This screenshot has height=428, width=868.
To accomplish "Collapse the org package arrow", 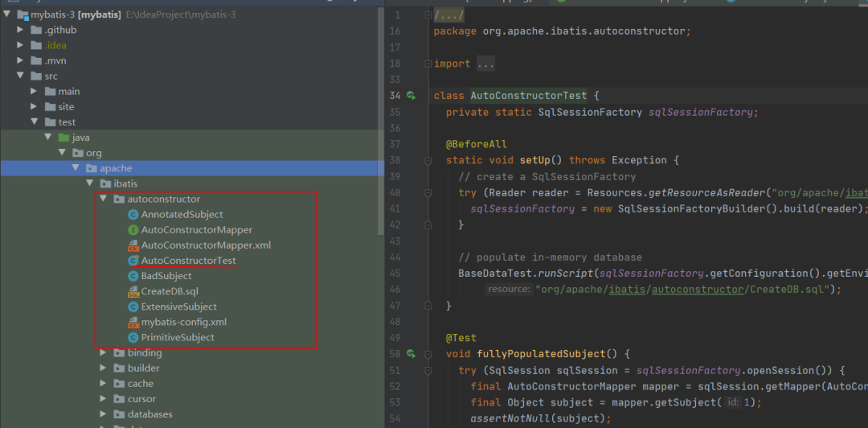I will 61,153.
